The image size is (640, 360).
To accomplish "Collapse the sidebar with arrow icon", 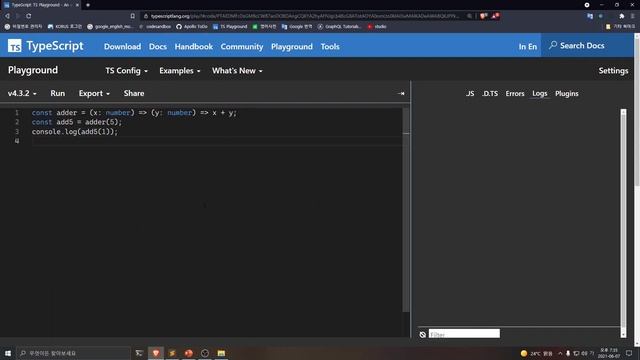I will pyautogui.click(x=401, y=93).
